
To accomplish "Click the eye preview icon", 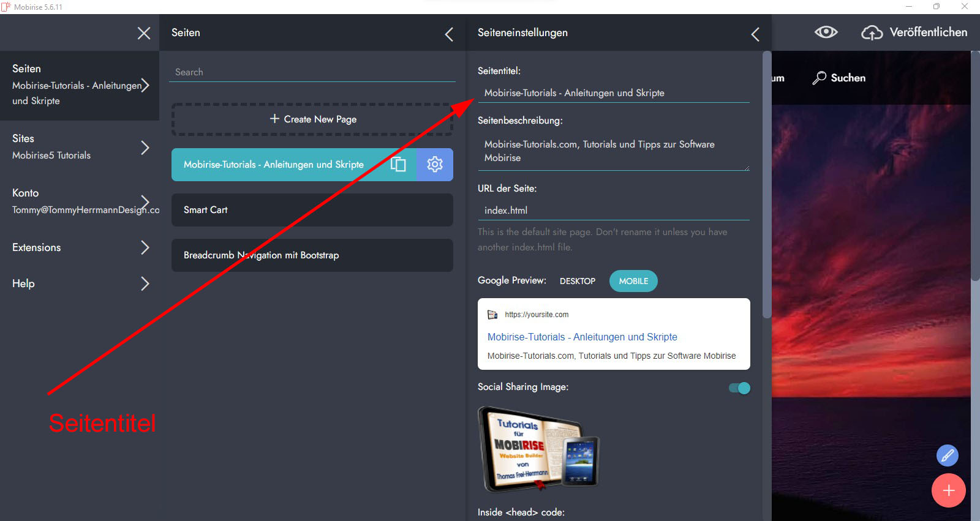I will 826,32.
